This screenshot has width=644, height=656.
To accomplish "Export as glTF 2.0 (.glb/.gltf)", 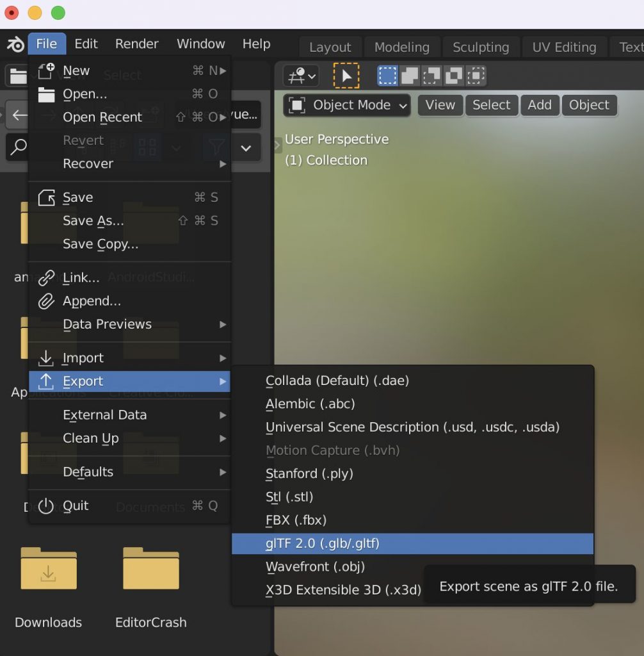I will pos(412,543).
